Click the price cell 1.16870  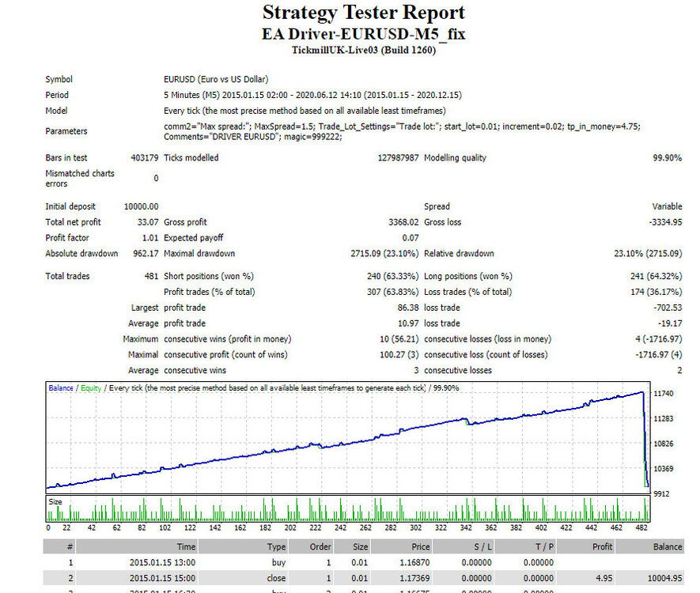coord(414,563)
